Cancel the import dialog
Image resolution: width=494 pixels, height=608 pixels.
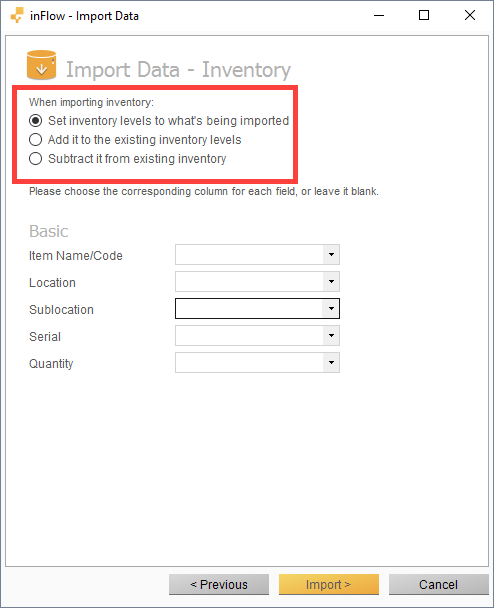[439, 584]
